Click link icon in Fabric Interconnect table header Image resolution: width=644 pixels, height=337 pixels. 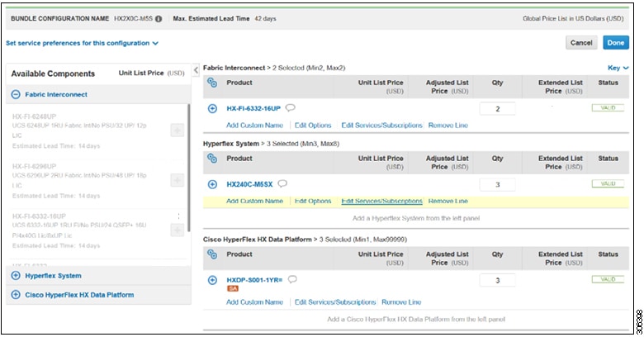212,83
